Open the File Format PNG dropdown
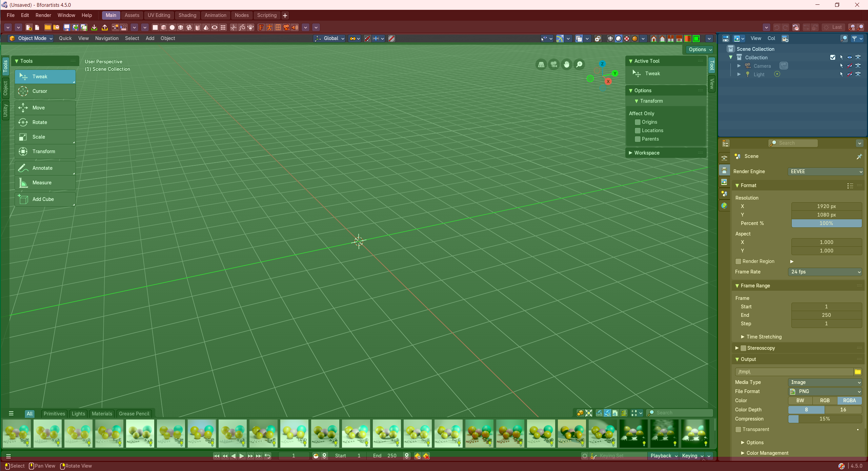868x471 pixels. click(825, 391)
